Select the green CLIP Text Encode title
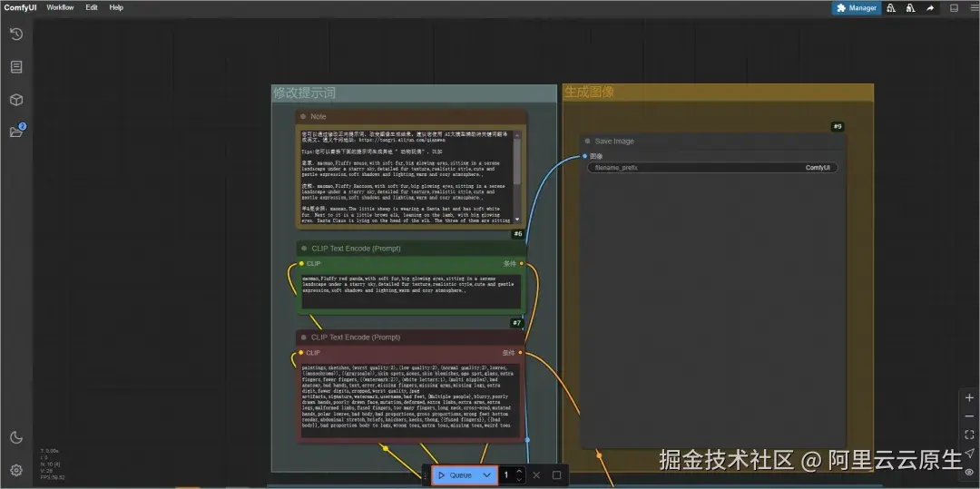The height and width of the screenshot is (489, 980). tap(357, 249)
